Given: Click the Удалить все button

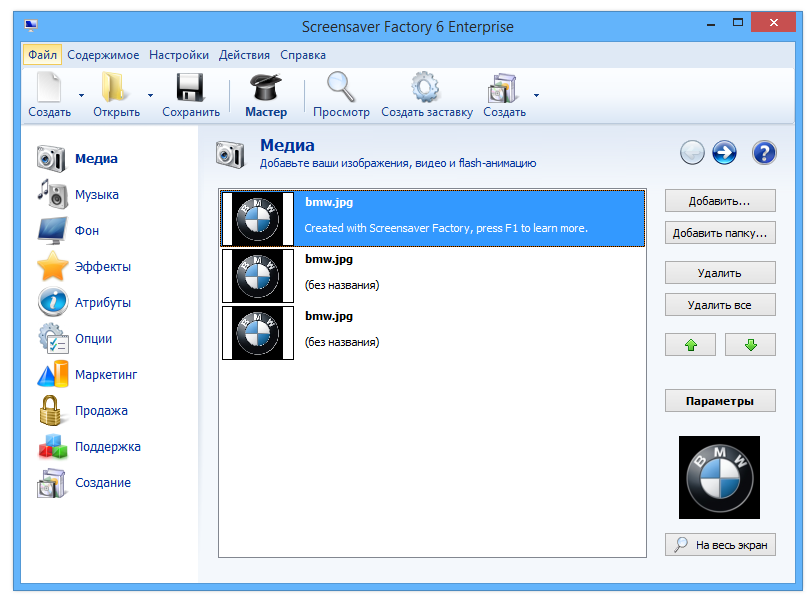Looking at the screenshot, I should (x=720, y=305).
